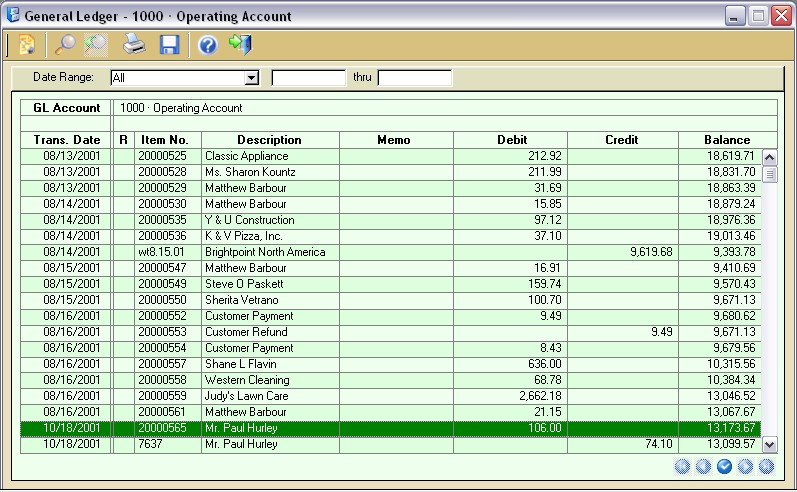Click the previous record navigation button

pos(703,466)
